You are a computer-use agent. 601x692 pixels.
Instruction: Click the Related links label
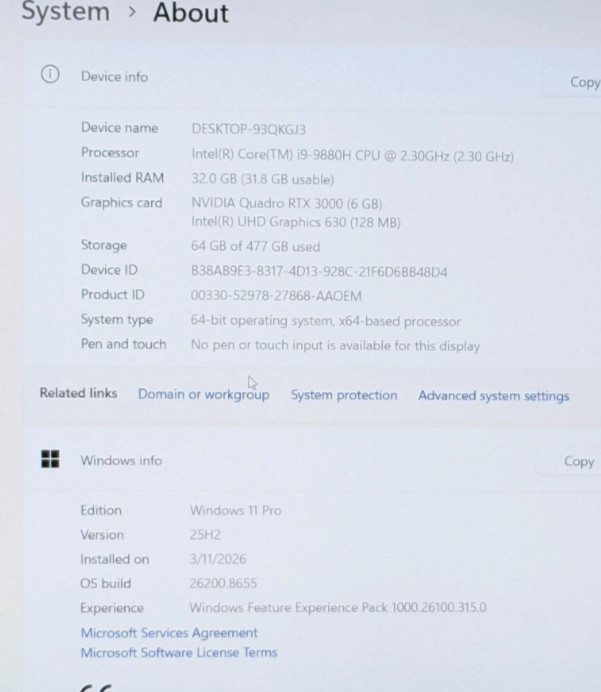(x=79, y=393)
